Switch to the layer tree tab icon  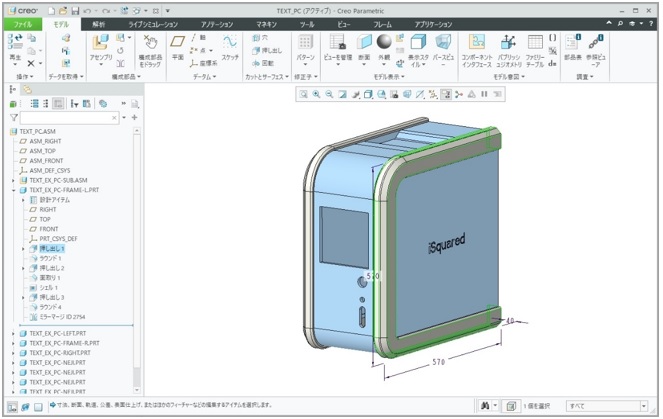[27, 89]
